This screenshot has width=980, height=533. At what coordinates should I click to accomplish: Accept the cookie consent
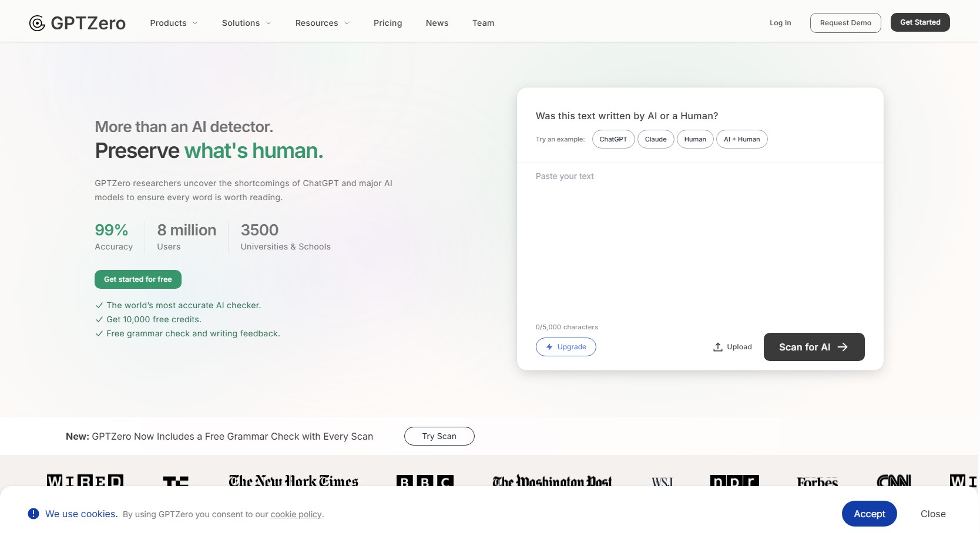869,514
